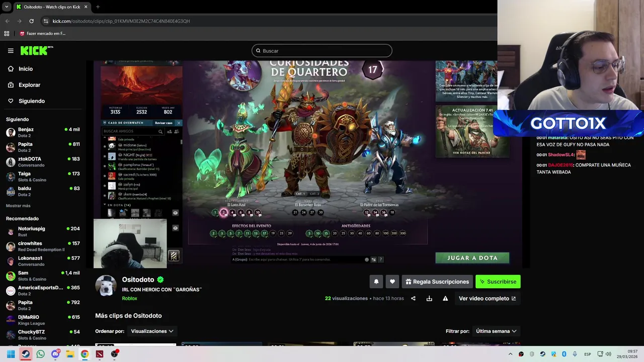The image size is (644, 362).
Task: Click the KICK logo
Action: click(x=37, y=50)
